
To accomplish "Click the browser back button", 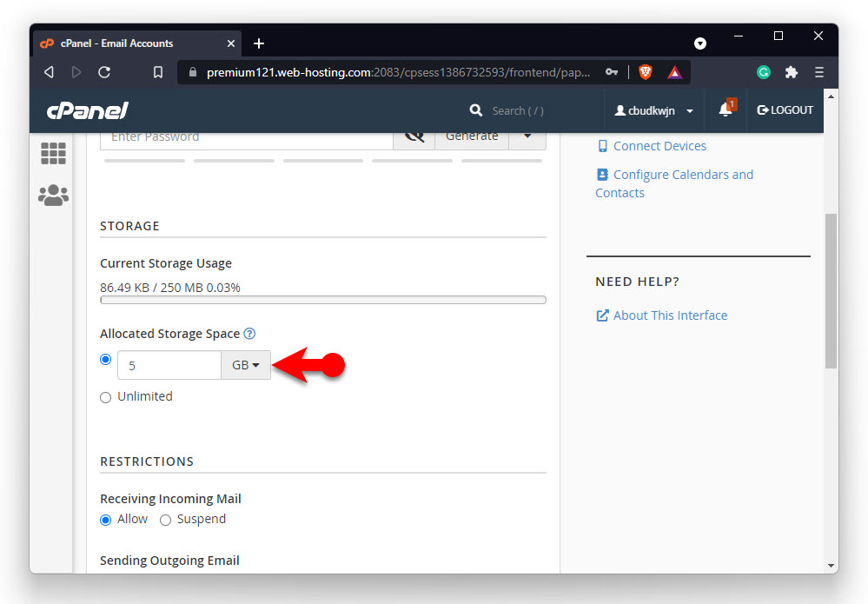I will coord(50,72).
